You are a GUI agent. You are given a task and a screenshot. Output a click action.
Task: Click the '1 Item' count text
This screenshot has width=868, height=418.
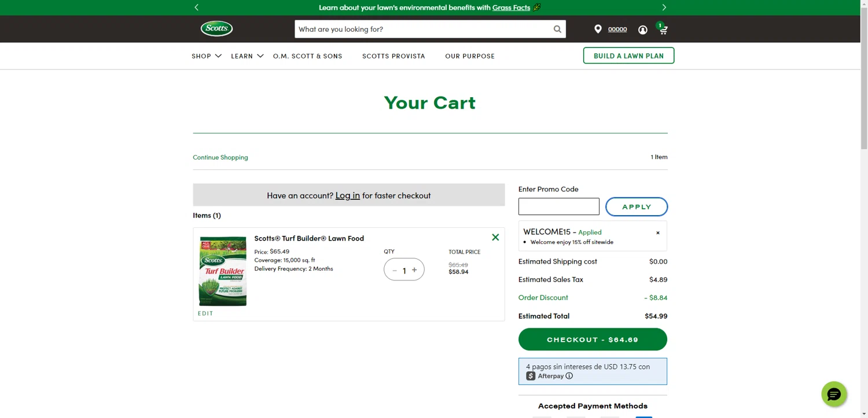pos(659,157)
